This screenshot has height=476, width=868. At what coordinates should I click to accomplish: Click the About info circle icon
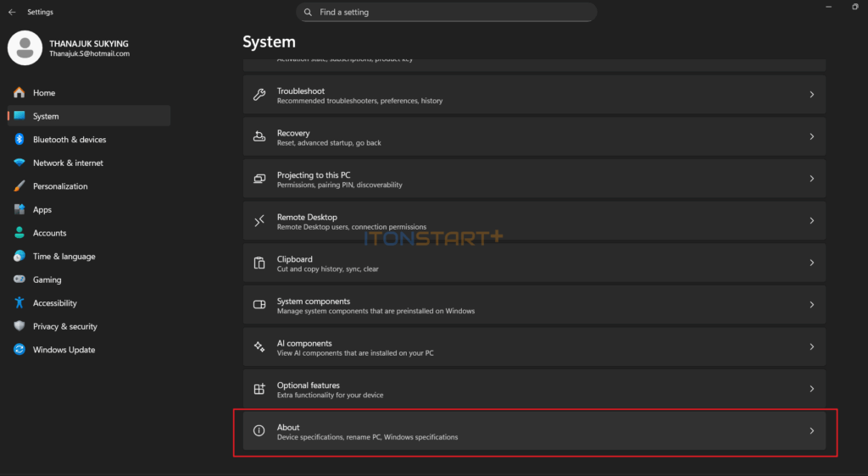pyautogui.click(x=259, y=431)
